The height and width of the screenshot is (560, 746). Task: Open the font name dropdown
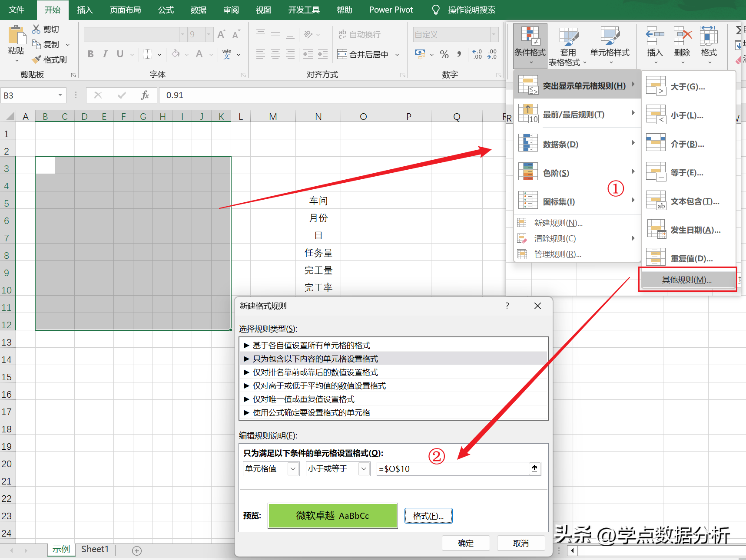182,34
